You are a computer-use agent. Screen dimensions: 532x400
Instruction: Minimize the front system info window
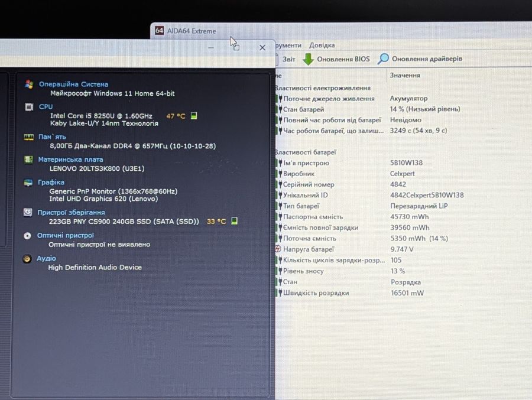point(211,48)
